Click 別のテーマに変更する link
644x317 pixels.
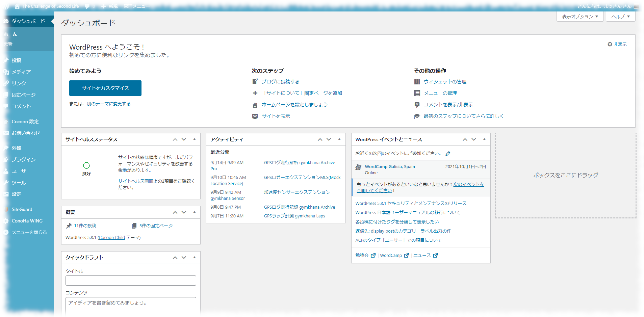[108, 104]
